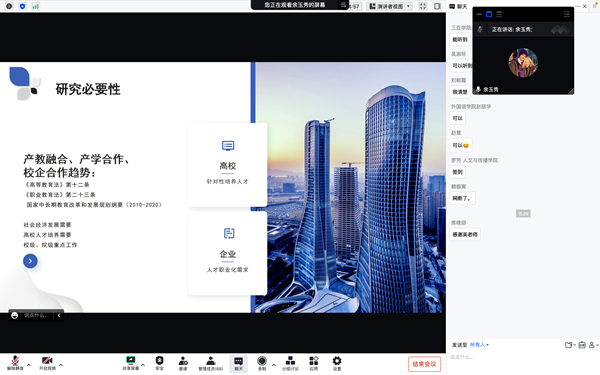Click chat message 签到

pos(458,172)
